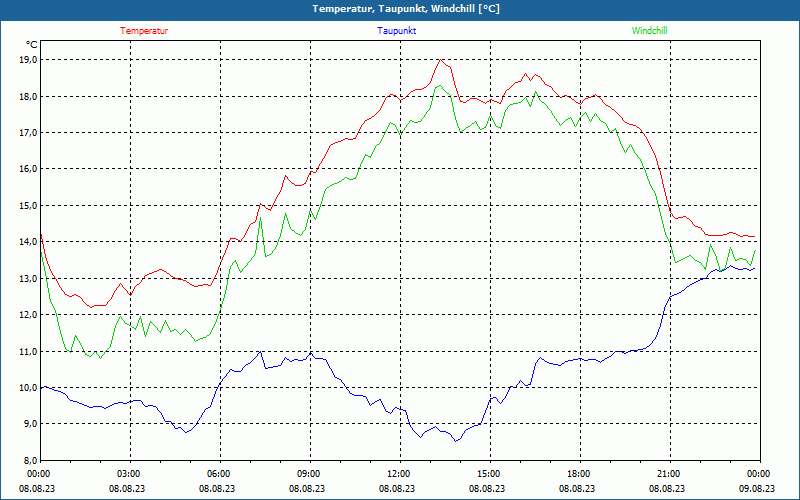This screenshot has width=800, height=500.
Task: Click the 10,0 y-axis value
Action: coord(28,388)
